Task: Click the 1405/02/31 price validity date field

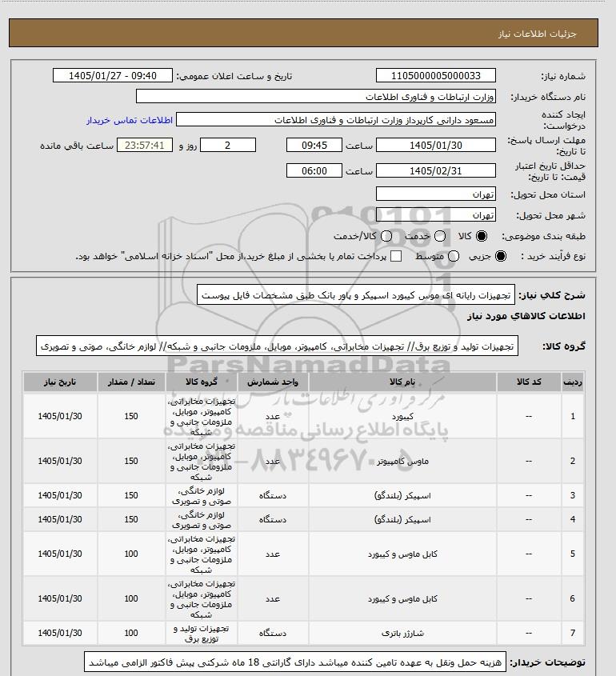Action: [x=435, y=170]
